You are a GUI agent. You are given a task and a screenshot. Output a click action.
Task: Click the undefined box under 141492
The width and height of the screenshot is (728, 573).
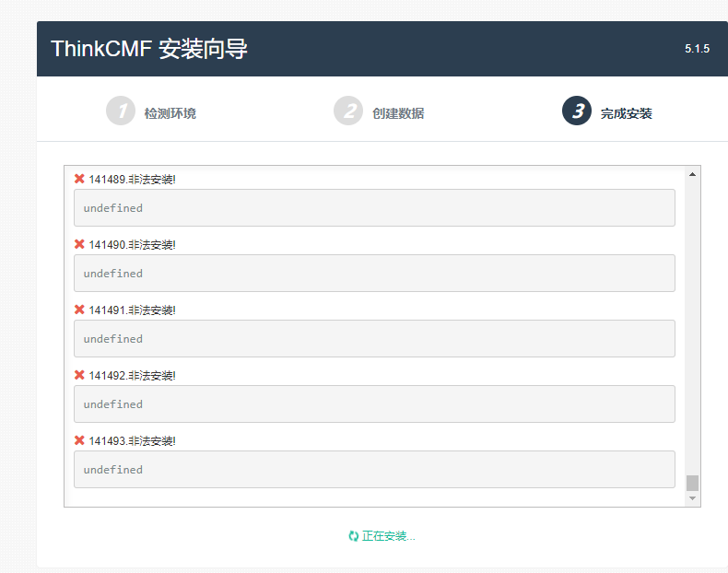374,404
